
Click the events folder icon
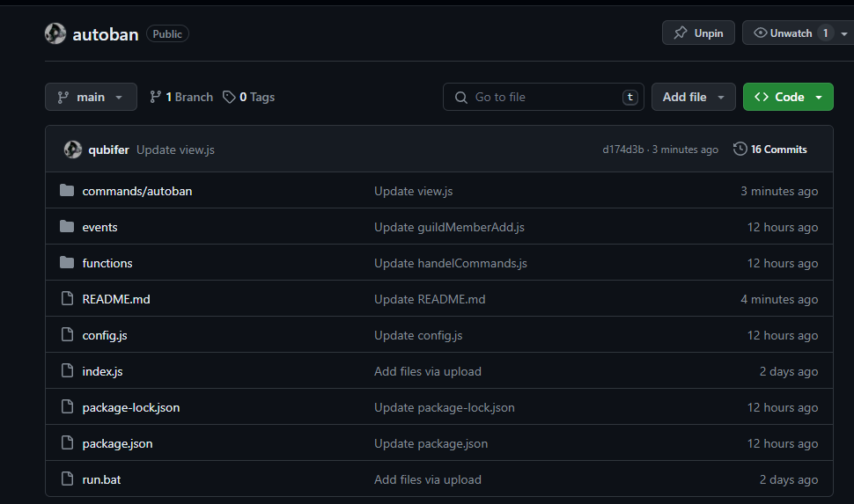[x=67, y=227]
